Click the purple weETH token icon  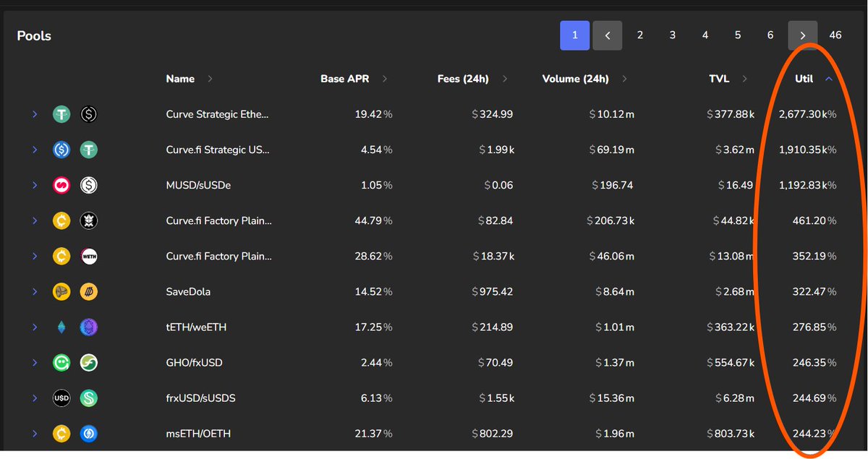point(89,327)
